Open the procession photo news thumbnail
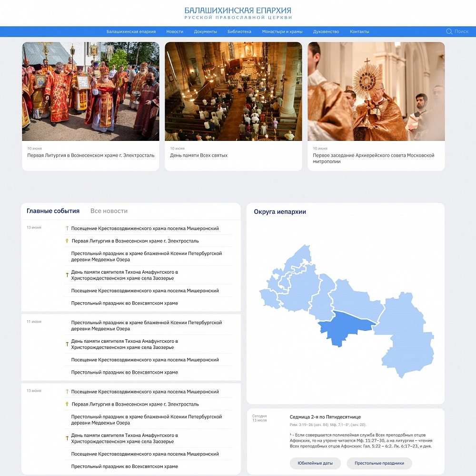The image size is (476, 476). 90,91
